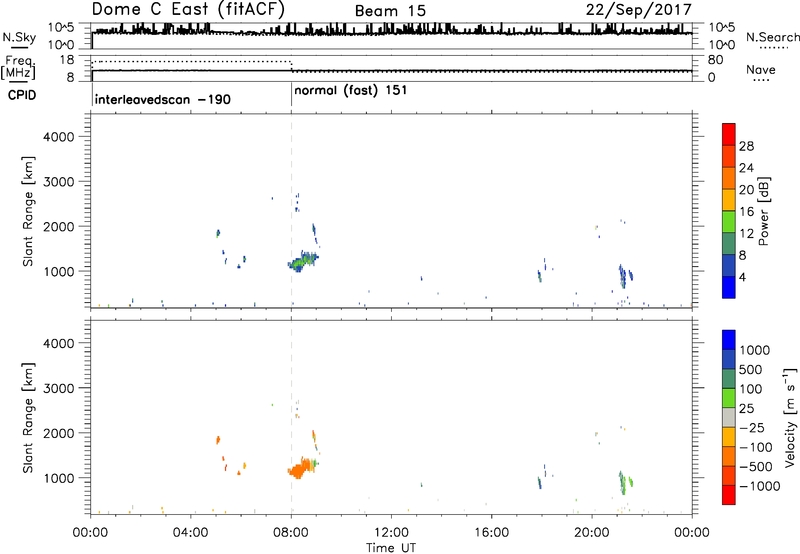800x554 pixels.
Task: Click the '4000' tick of the power panel range axis
Action: 59,137
